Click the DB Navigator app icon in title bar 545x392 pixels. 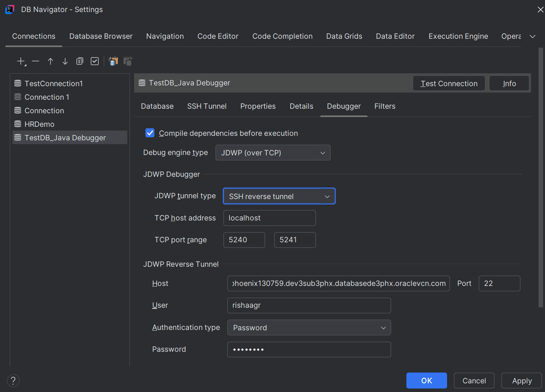pyautogui.click(x=10, y=9)
